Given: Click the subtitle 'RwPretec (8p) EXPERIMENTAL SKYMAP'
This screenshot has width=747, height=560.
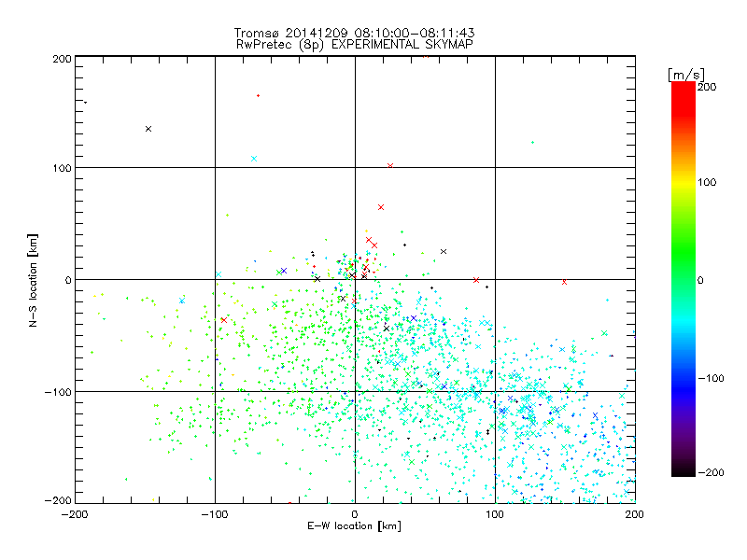Looking at the screenshot, I should point(355,45).
